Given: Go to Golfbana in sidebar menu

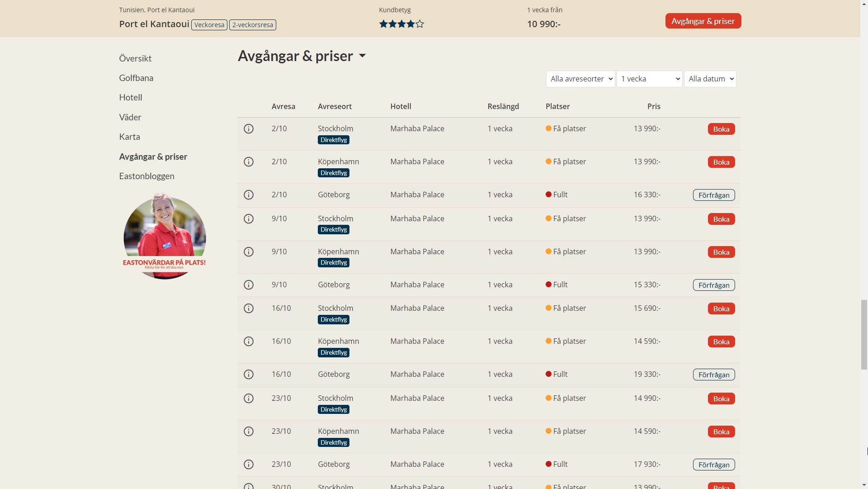Looking at the screenshot, I should coord(136,78).
